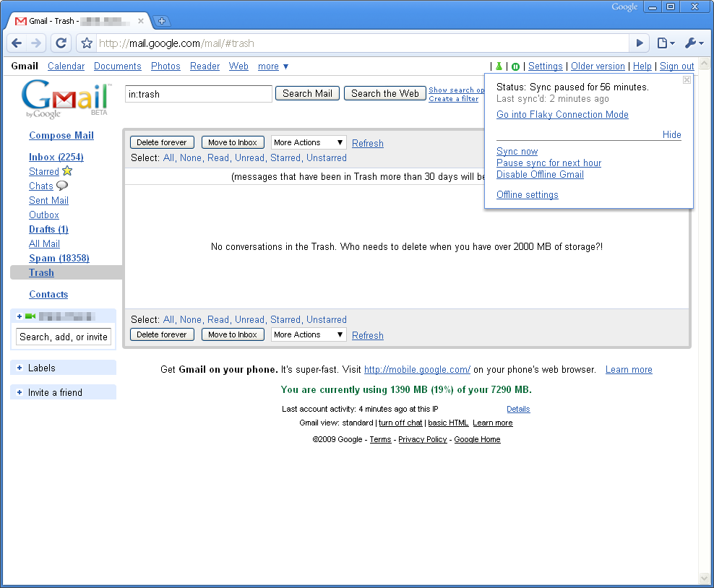The image size is (714, 588).
Task: Click Go into Flaky Connection Mode
Action: coord(562,115)
